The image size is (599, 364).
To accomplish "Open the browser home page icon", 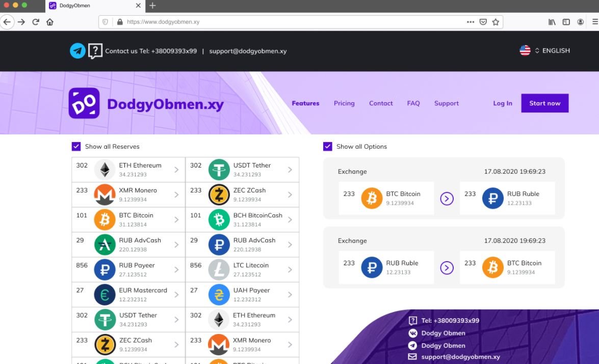I will pos(50,22).
